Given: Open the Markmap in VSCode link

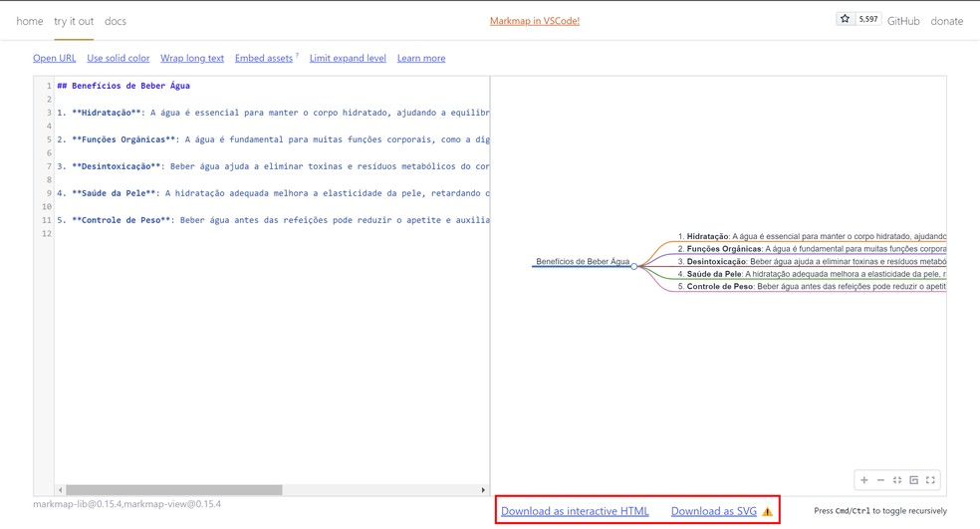Looking at the screenshot, I should [535, 21].
